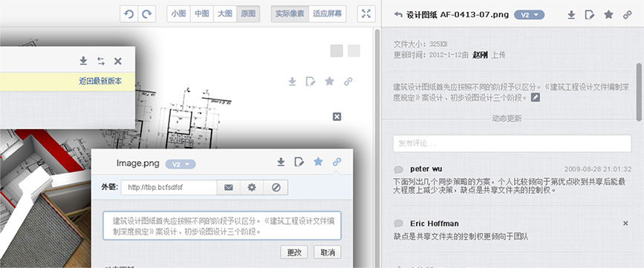Disable external link with ban icon
Viewport: 644px width, 268px height.
(x=276, y=187)
